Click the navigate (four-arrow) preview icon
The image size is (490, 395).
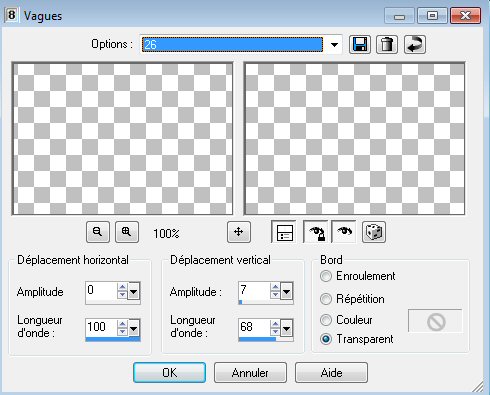pos(239,232)
